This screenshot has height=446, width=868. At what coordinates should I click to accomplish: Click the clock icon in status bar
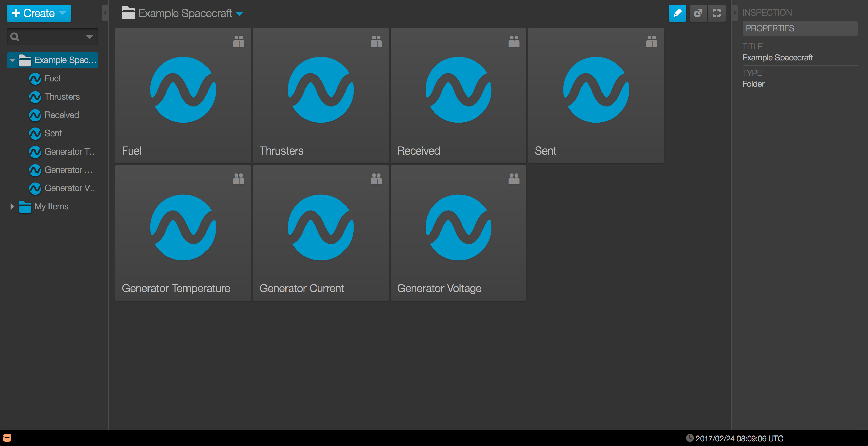[689, 438]
